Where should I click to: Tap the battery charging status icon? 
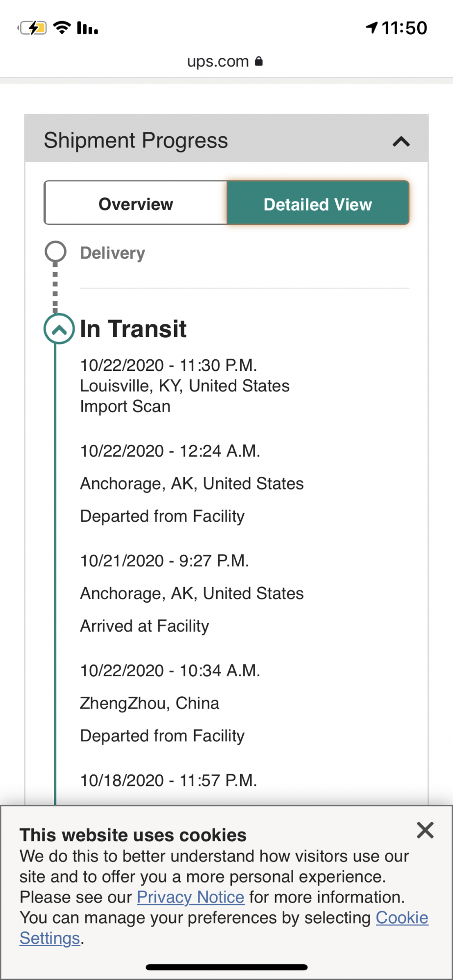(x=33, y=28)
